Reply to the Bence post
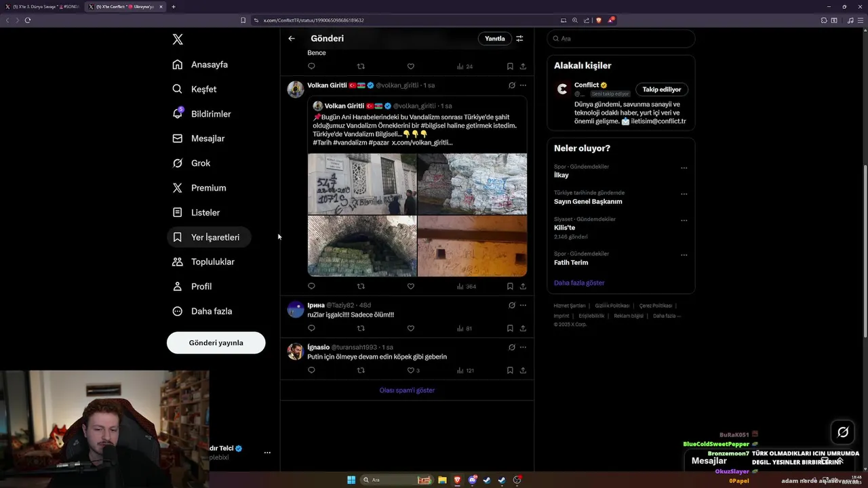Viewport: 868px width, 488px height. tap(311, 66)
